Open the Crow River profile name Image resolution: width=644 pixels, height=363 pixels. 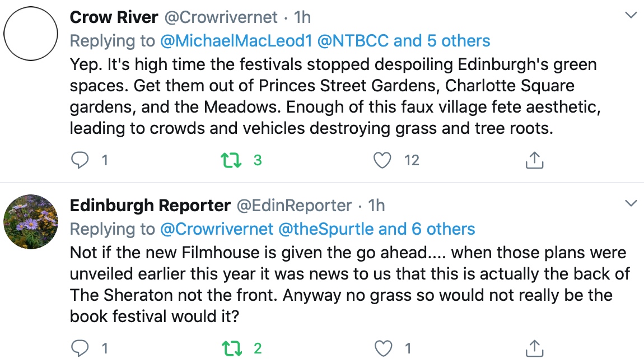click(x=114, y=17)
